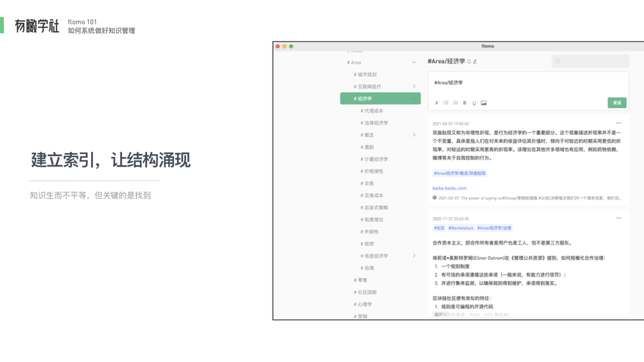Open the #Area/经济学/概念/双曲贴现 tag link

[x=460, y=174]
